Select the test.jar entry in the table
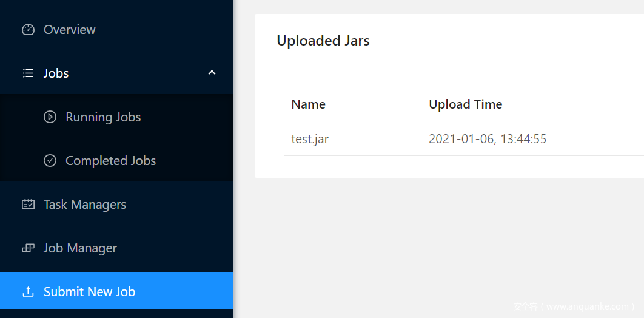 [310, 139]
